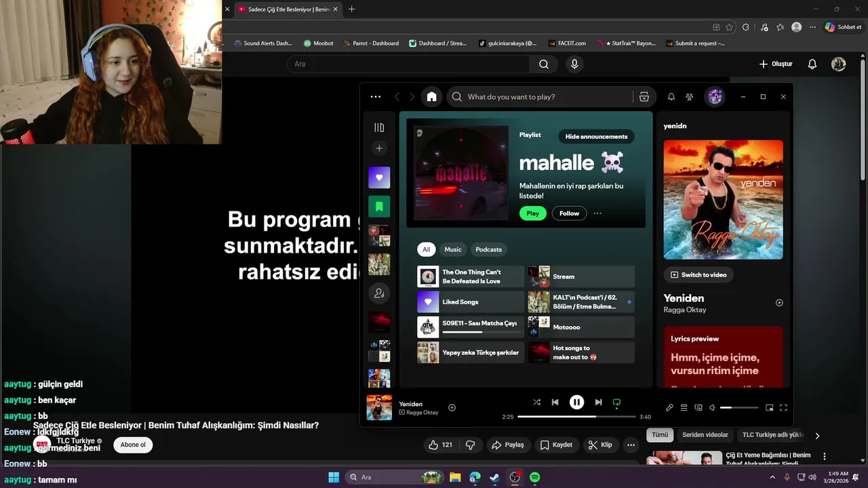Open The One Thing Can't Be Defeated tile
This screenshot has width=868, height=488.
[471, 277]
